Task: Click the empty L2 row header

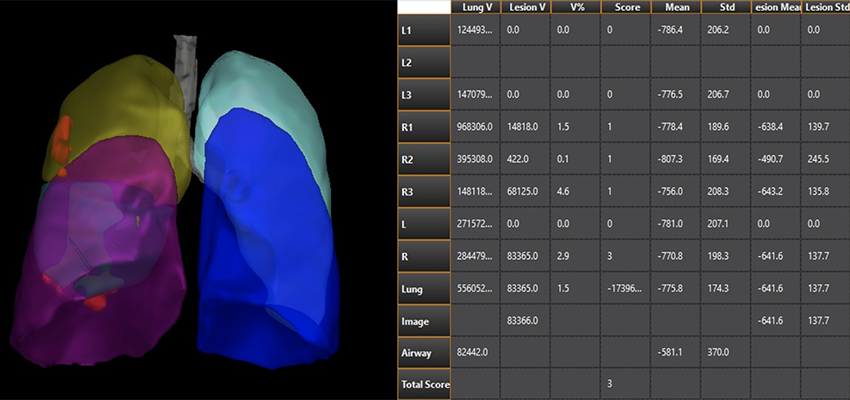Action: [x=424, y=63]
